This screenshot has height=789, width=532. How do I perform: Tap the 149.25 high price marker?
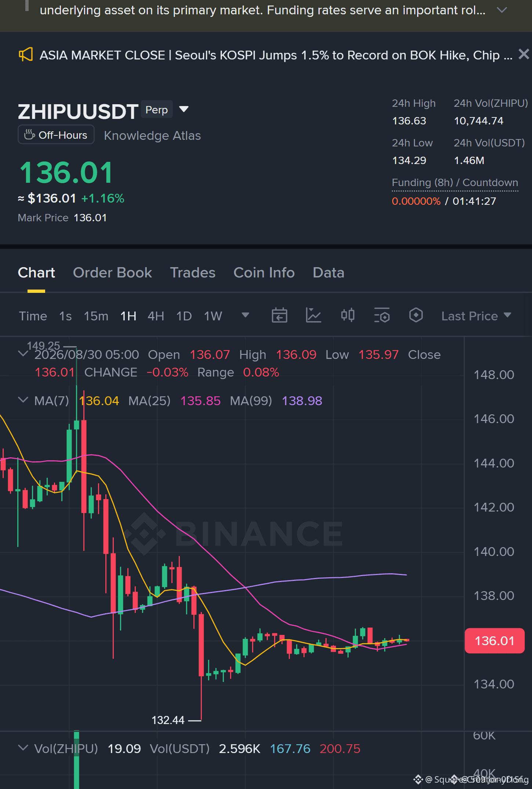pyautogui.click(x=43, y=346)
